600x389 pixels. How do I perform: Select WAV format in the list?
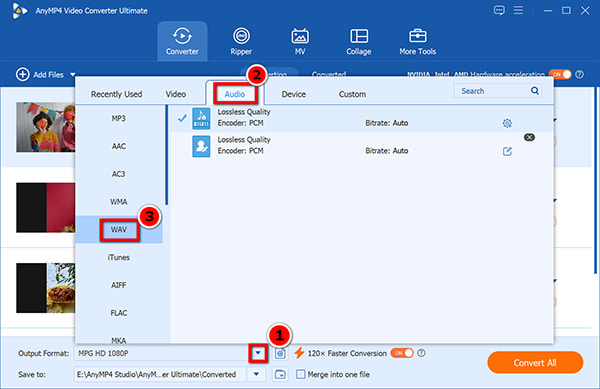pyautogui.click(x=119, y=229)
